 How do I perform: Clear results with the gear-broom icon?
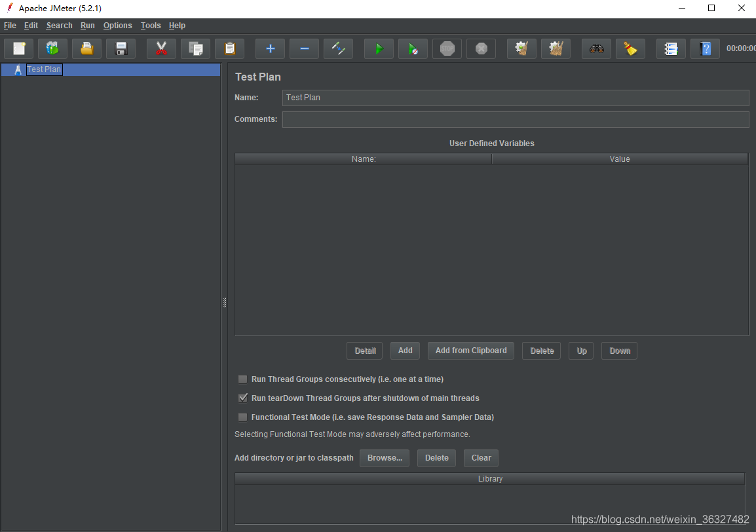click(521, 48)
